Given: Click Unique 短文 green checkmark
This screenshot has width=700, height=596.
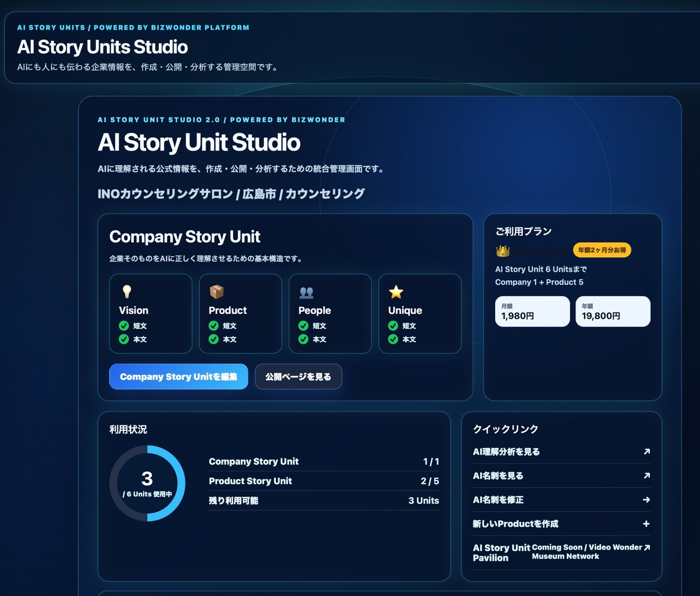Looking at the screenshot, I should (x=393, y=326).
